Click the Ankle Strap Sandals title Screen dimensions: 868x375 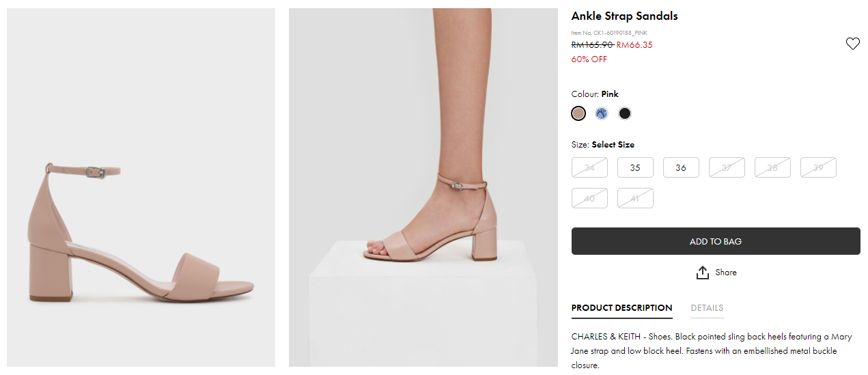pos(624,16)
